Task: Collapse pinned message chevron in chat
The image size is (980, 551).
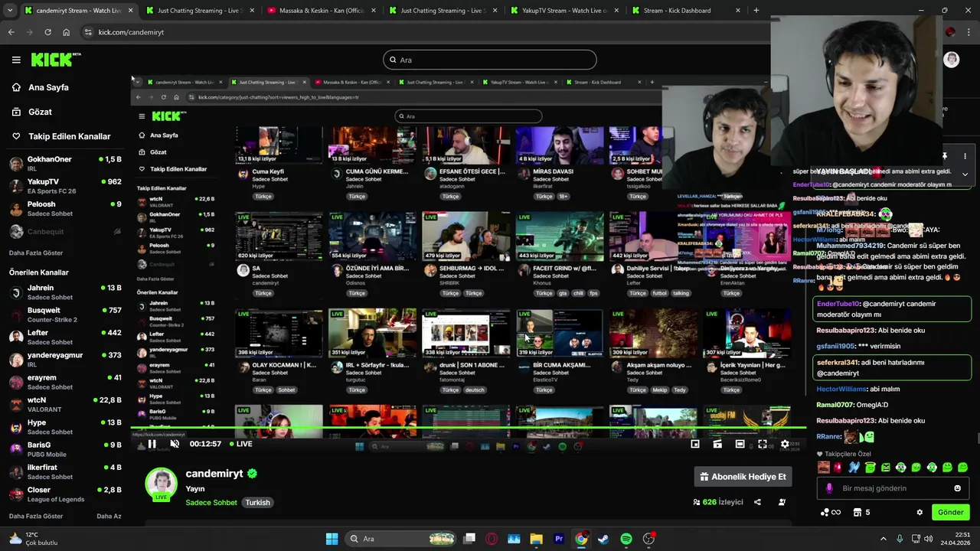Action: click(x=965, y=174)
